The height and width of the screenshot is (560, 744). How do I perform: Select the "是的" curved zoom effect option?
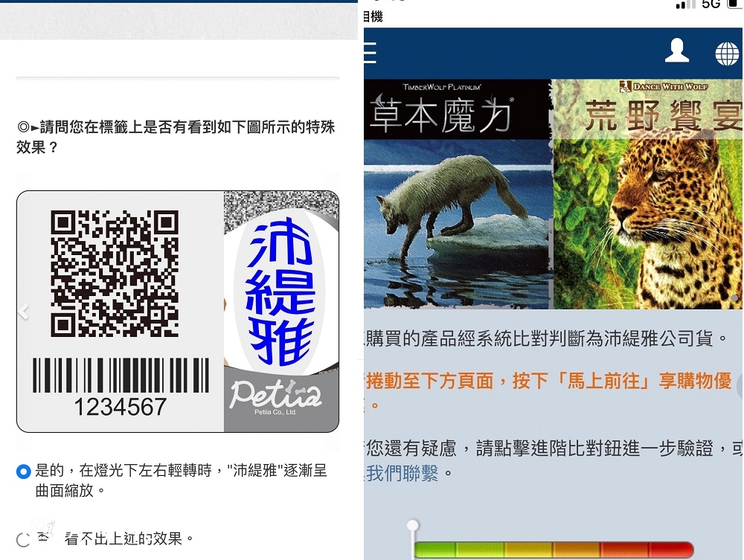click(x=23, y=472)
